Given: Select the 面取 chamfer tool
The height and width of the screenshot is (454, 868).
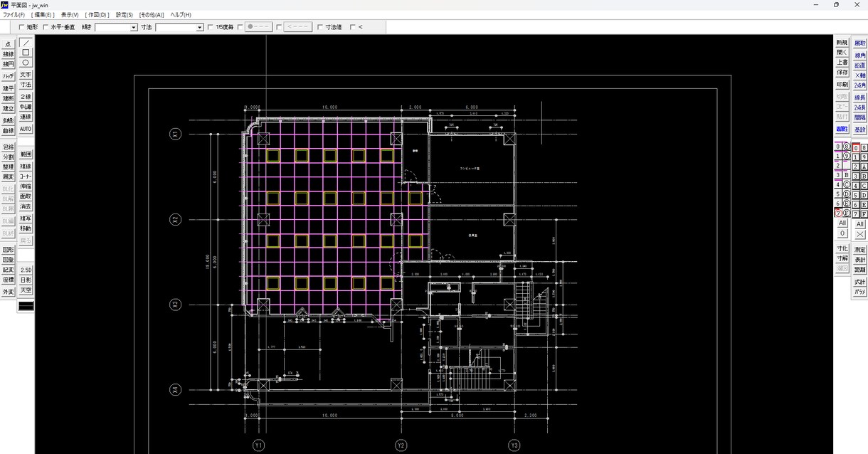Looking at the screenshot, I should tap(26, 196).
